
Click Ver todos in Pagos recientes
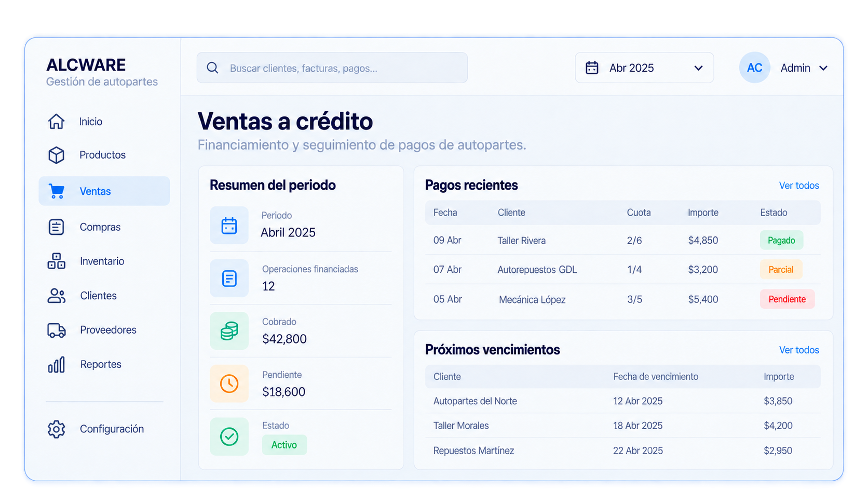click(799, 186)
